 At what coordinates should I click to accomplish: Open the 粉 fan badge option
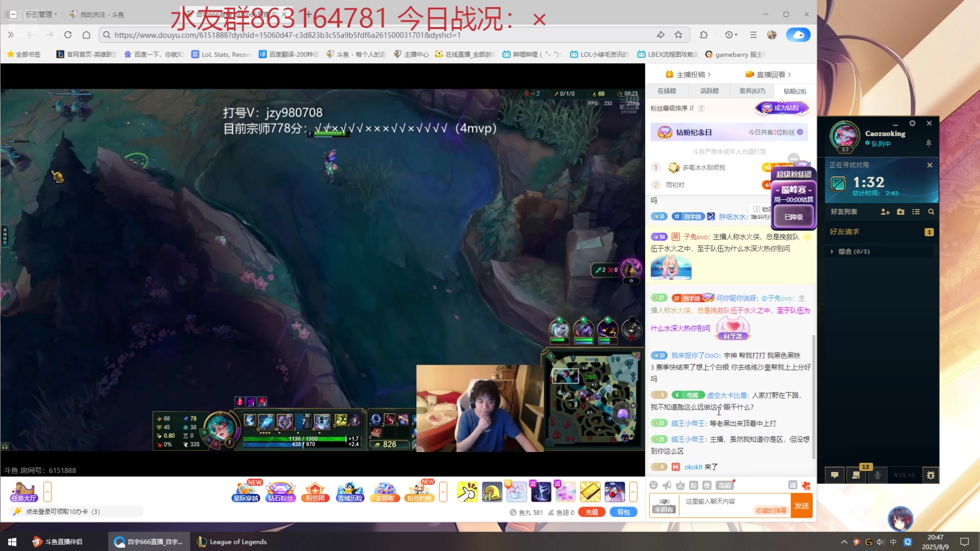[693, 485]
